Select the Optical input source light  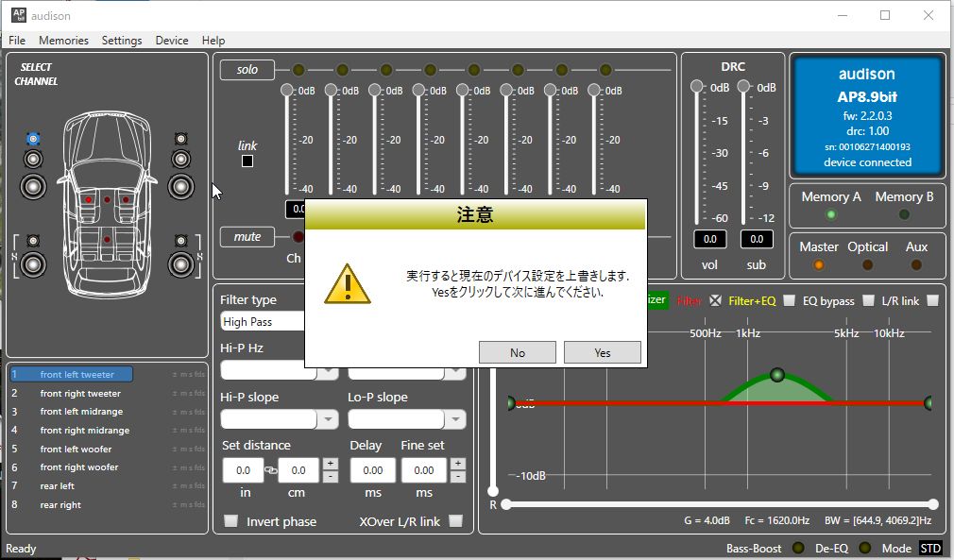[868, 265]
